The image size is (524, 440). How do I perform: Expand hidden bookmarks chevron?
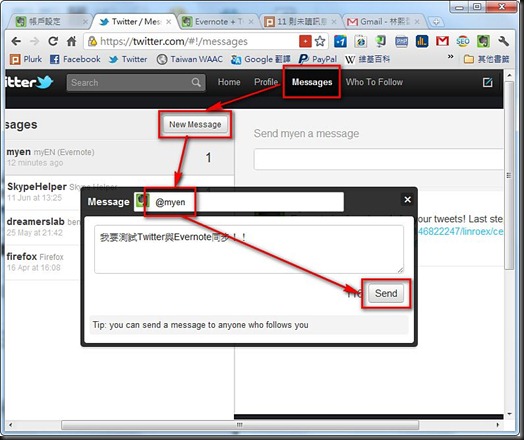(x=450, y=57)
